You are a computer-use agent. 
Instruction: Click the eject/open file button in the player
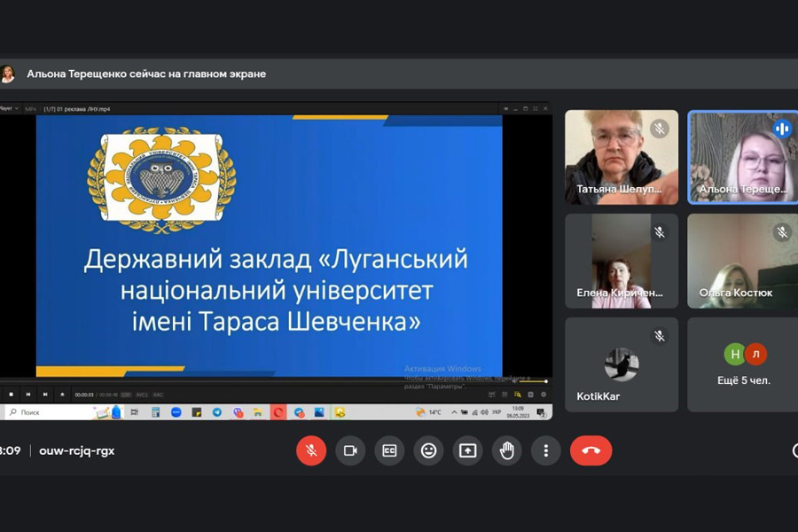click(63, 395)
